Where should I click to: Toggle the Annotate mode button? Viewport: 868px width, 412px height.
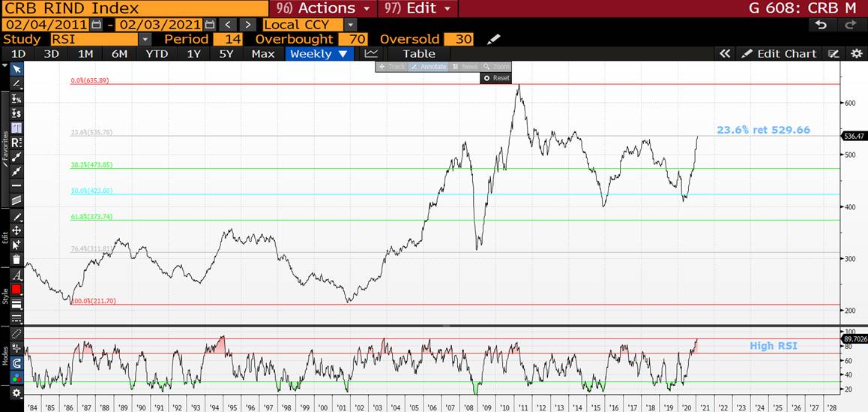[x=429, y=67]
